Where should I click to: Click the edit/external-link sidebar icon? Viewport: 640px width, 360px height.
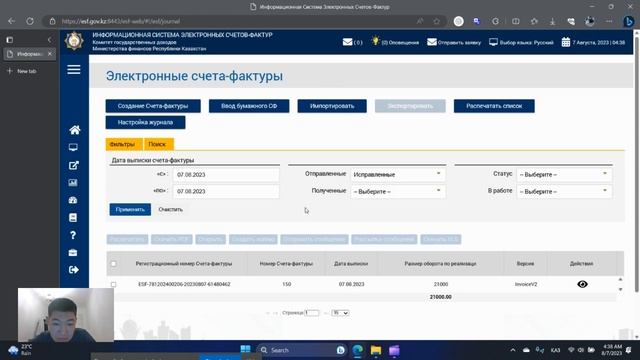73,165
